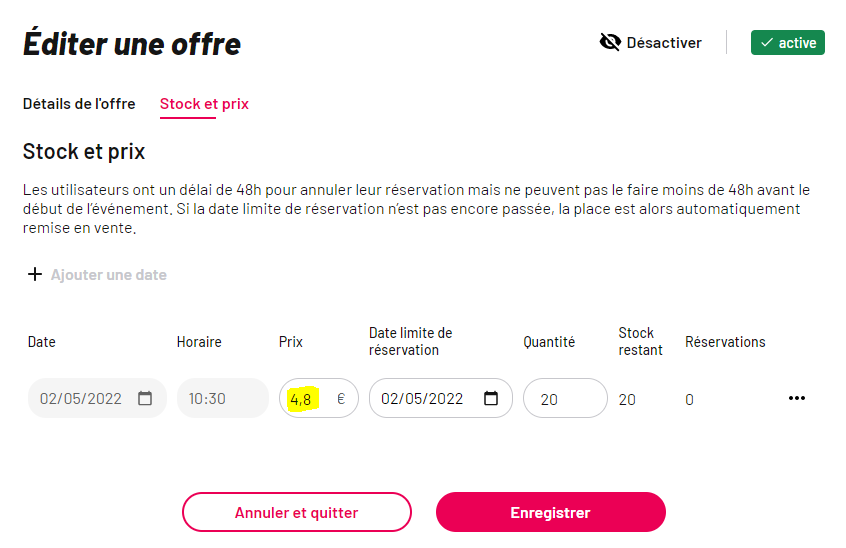Screen dimensions: 846x548
Task: Click the Annuler et quitter button
Action: pyautogui.click(x=297, y=512)
